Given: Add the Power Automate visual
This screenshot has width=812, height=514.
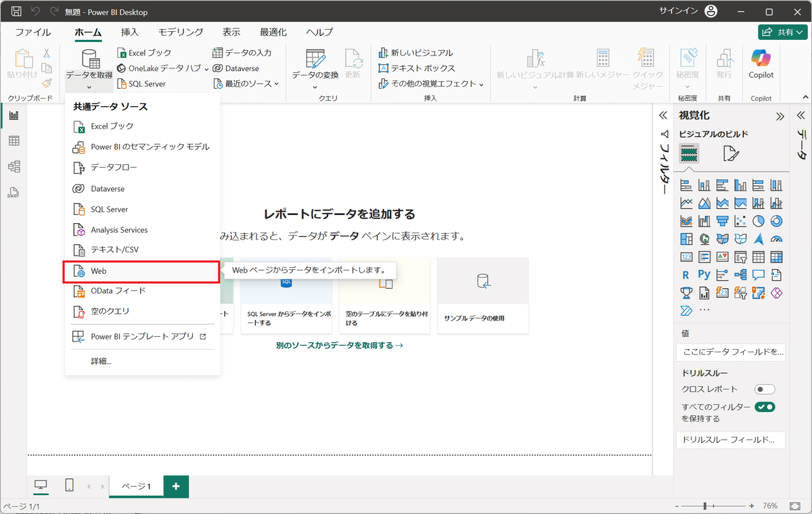Looking at the screenshot, I should click(x=686, y=310).
